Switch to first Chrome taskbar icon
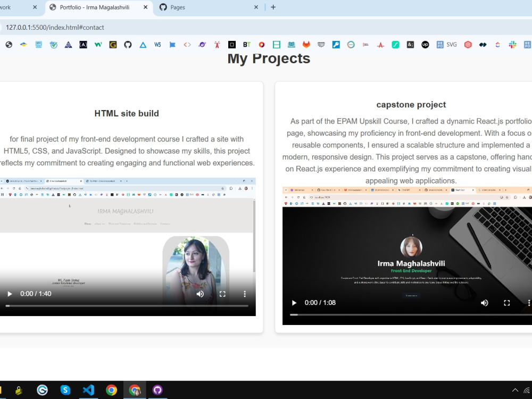The image size is (532, 399). pyautogui.click(x=111, y=390)
